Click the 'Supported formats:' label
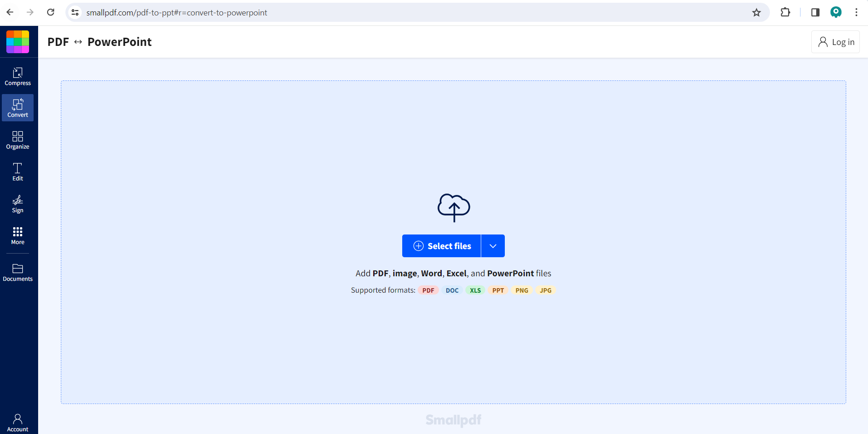This screenshot has width=868, height=434. tap(383, 290)
